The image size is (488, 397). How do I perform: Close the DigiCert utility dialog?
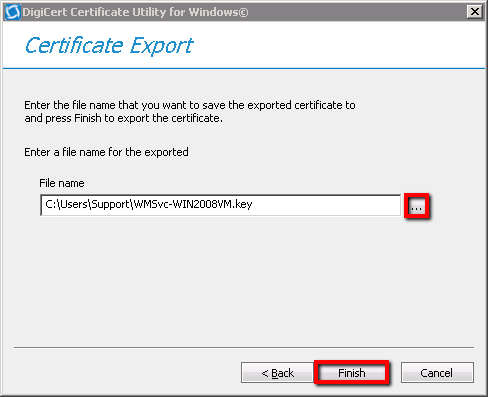click(x=475, y=12)
